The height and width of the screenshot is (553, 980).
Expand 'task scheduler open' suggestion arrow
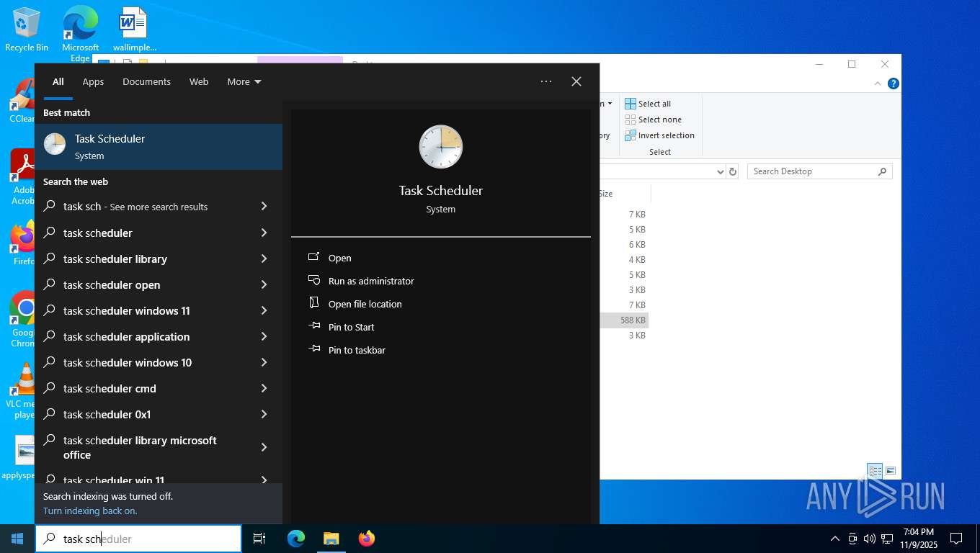pyautogui.click(x=264, y=284)
